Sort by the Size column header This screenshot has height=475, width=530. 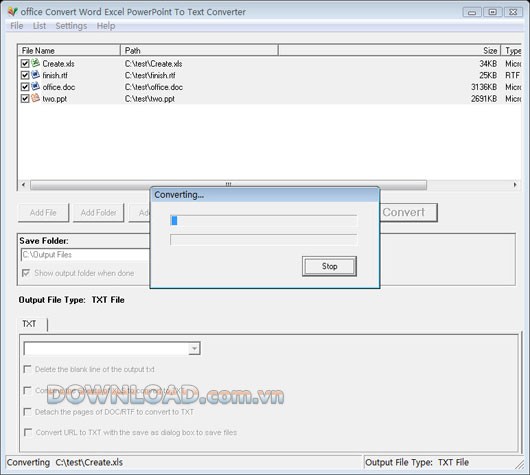pos(389,50)
